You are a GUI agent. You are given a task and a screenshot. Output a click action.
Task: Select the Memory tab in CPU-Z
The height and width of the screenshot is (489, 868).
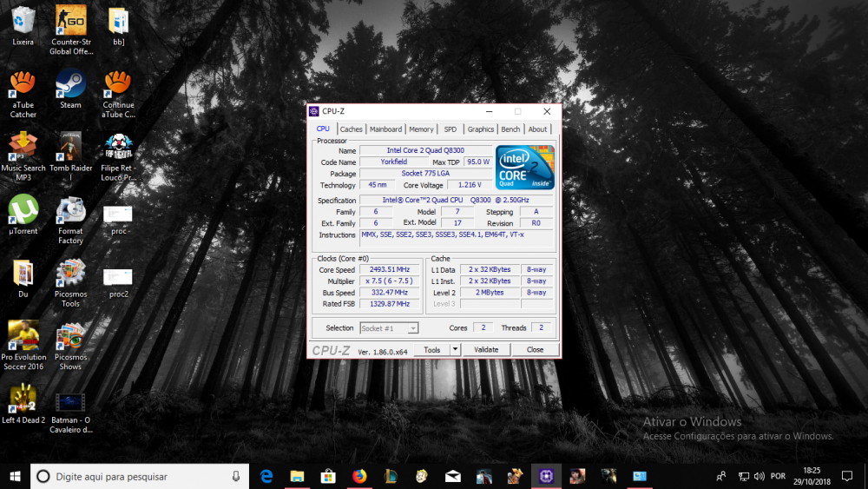(x=421, y=129)
